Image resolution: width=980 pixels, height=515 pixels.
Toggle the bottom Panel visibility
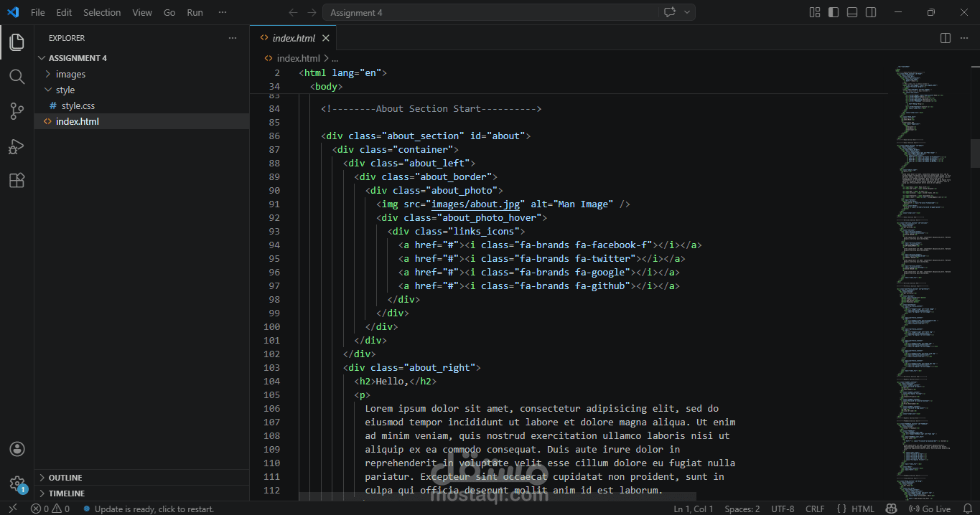click(x=852, y=12)
